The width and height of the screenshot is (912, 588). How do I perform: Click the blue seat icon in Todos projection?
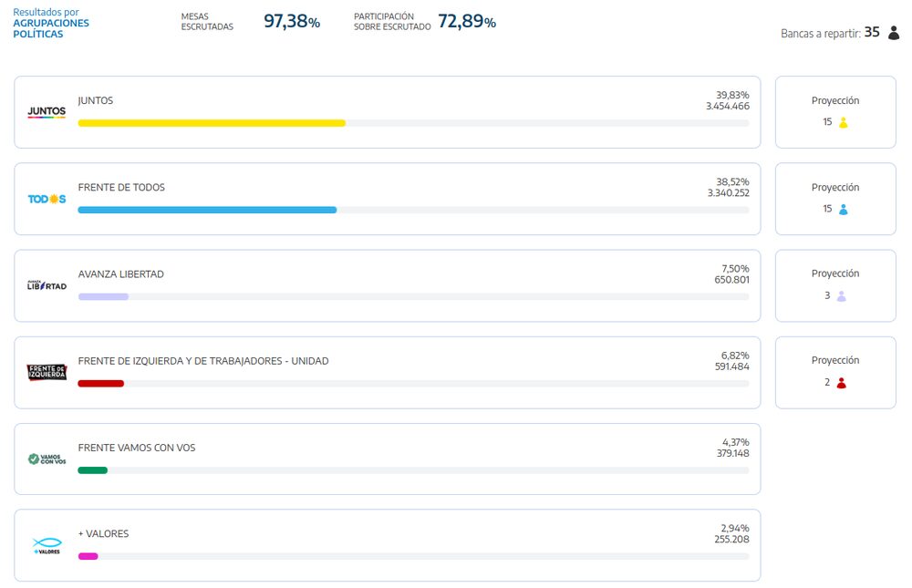tap(843, 209)
